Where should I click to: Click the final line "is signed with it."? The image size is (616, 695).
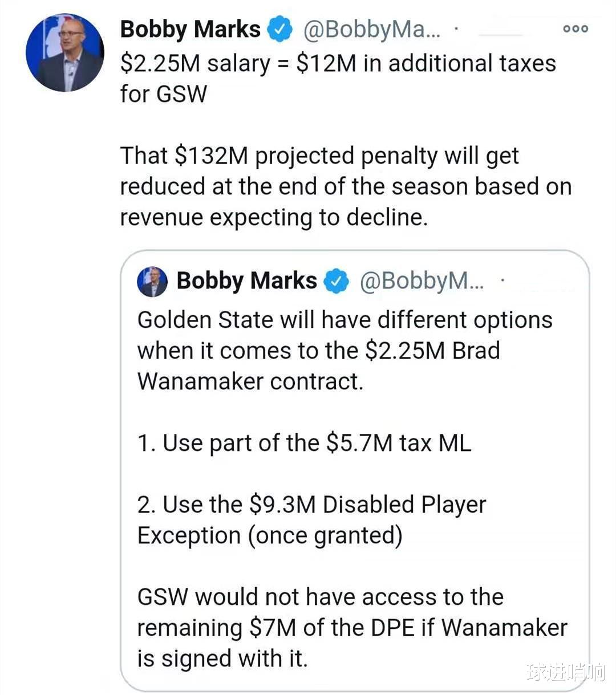point(222,659)
